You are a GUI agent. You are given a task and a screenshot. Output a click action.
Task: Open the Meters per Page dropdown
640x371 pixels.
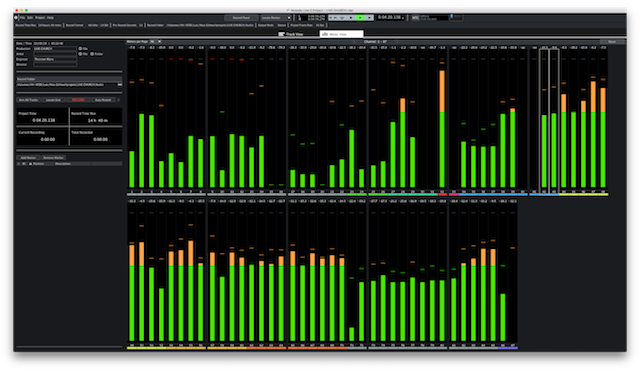click(x=155, y=42)
